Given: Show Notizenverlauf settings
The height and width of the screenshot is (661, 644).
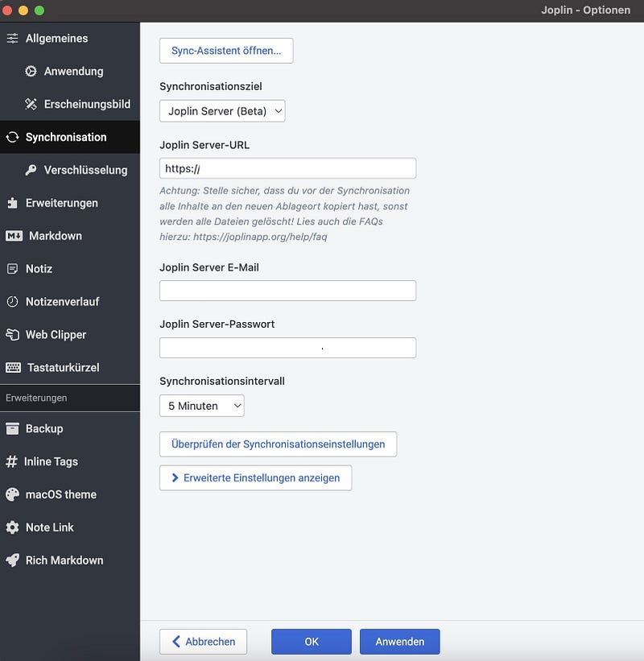Looking at the screenshot, I should [x=70, y=301].
